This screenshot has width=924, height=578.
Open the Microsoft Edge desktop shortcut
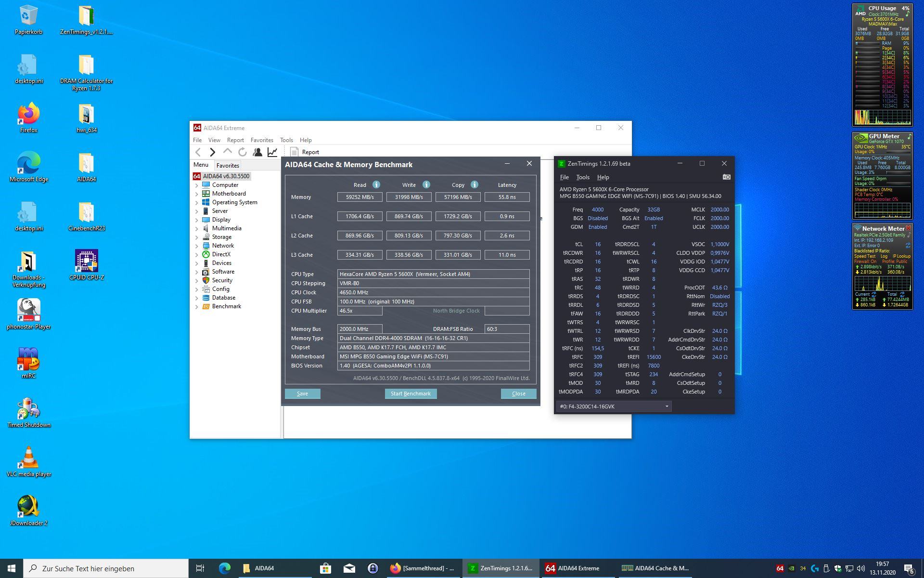pyautogui.click(x=28, y=167)
